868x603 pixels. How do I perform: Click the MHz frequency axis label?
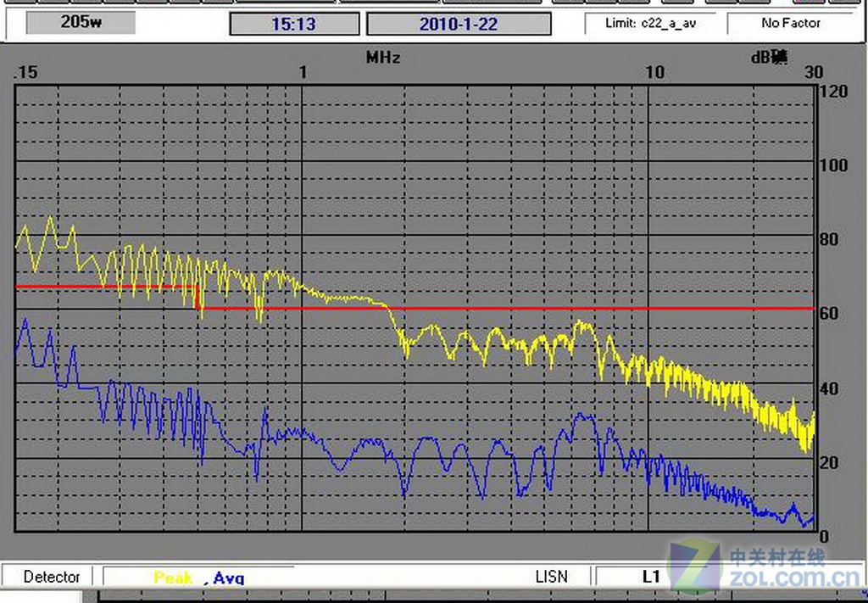tap(383, 58)
